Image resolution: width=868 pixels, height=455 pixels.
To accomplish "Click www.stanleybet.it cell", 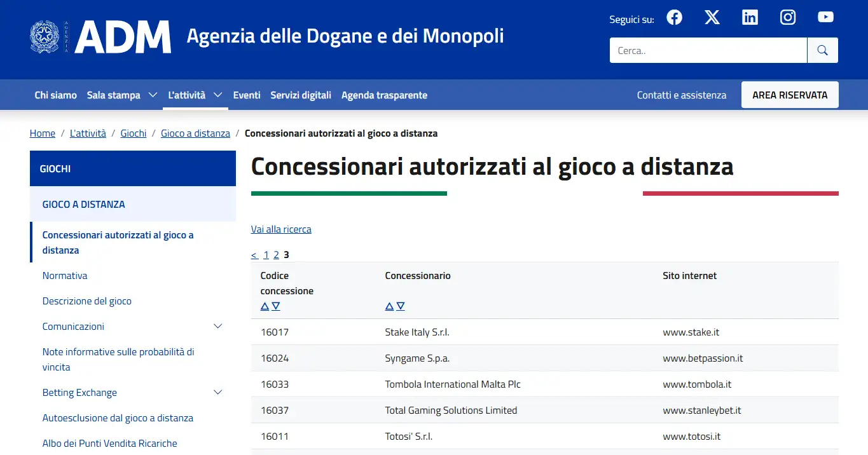I will point(702,411).
